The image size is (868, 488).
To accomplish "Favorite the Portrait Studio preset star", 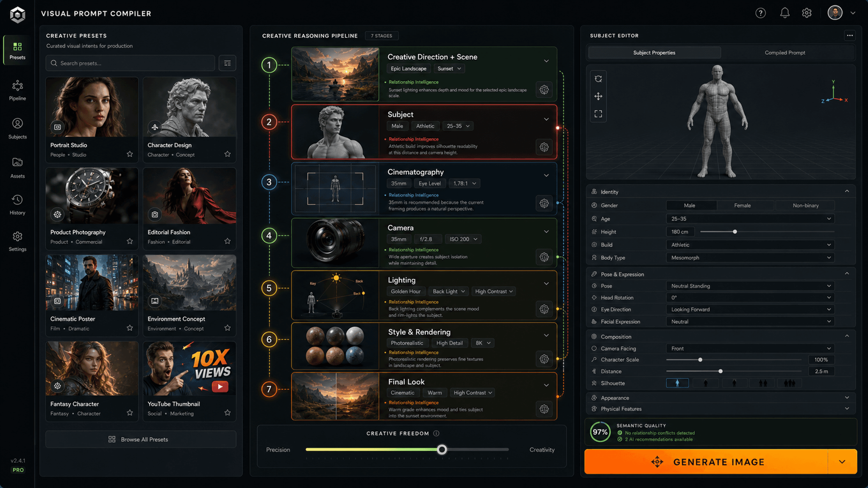I will [x=130, y=154].
